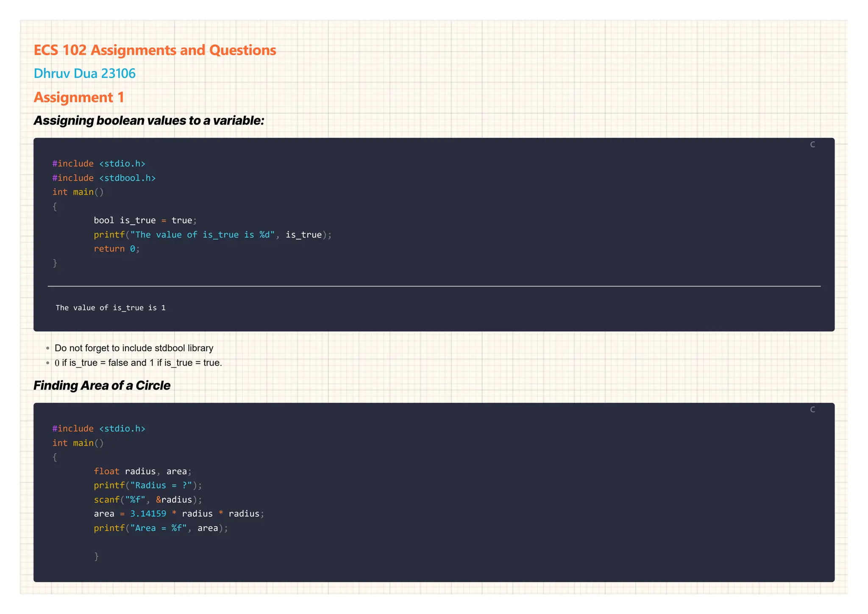Image resolution: width=868 pixels, height=614 pixels.
Task: Click bullet '0 if is_true = false and 1 if is_true = true.'
Action: coord(138,363)
